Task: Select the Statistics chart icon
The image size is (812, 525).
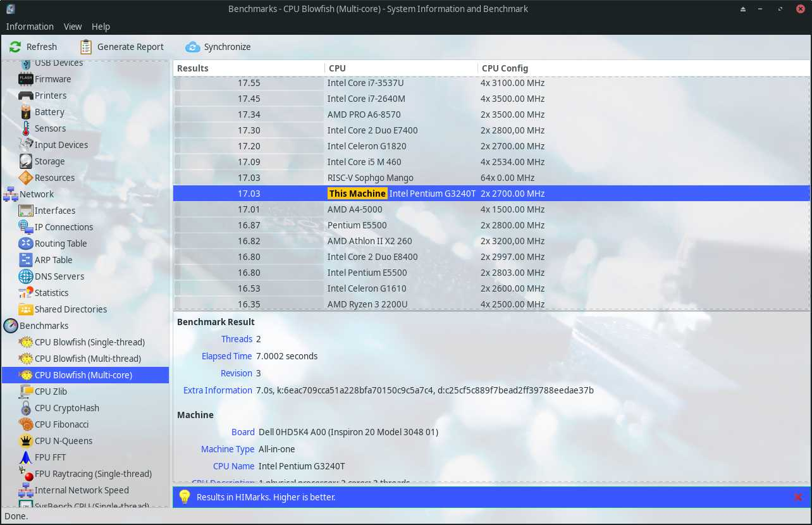Action: tap(26, 293)
